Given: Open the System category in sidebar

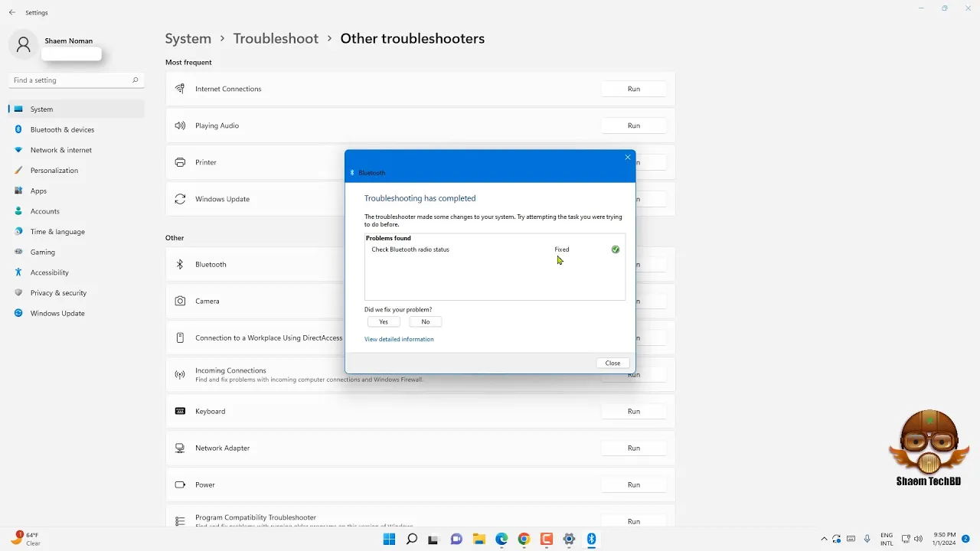Looking at the screenshot, I should [77, 109].
